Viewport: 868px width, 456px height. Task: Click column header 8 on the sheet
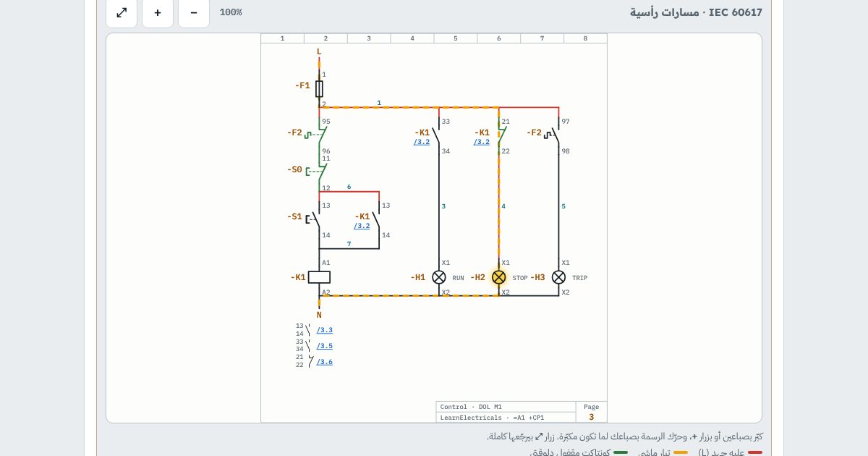click(x=585, y=38)
